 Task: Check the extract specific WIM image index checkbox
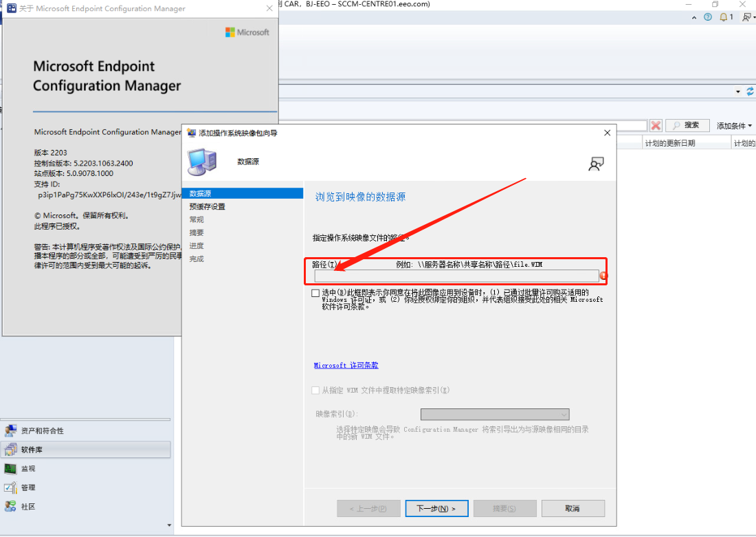pyautogui.click(x=315, y=391)
